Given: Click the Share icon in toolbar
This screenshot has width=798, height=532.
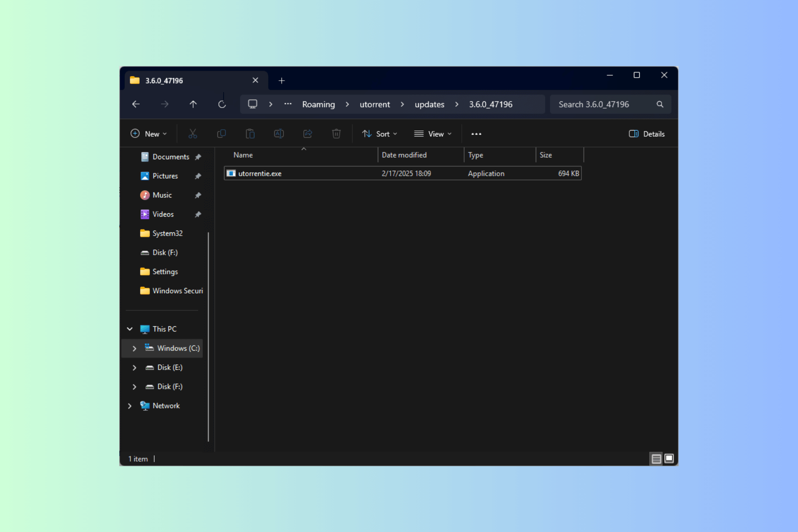Looking at the screenshot, I should coord(308,134).
